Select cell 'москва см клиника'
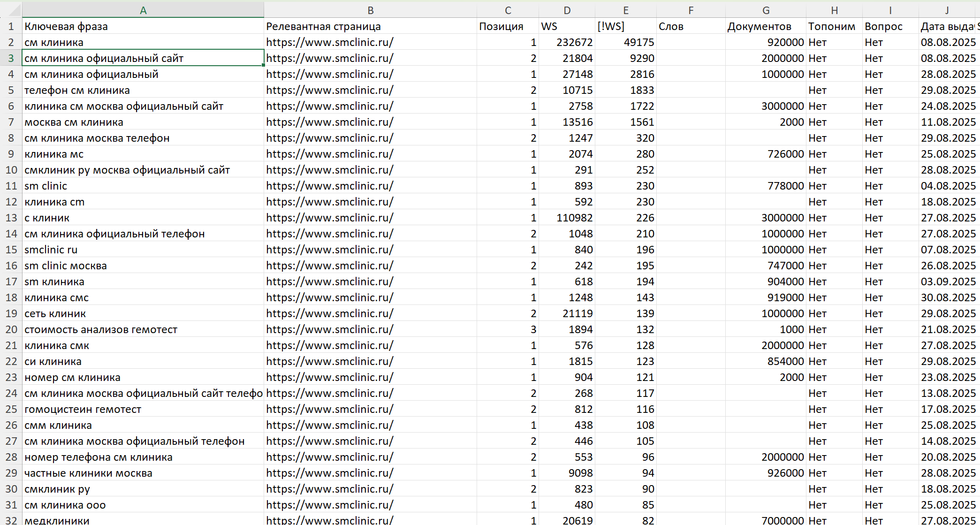Viewport: 980px width, 525px height. click(x=143, y=122)
